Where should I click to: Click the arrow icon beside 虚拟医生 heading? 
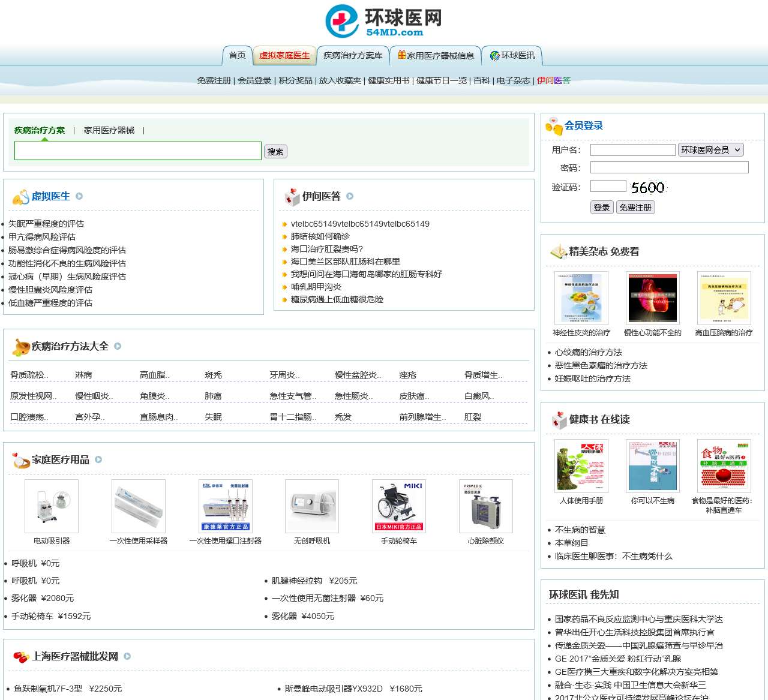point(79,196)
